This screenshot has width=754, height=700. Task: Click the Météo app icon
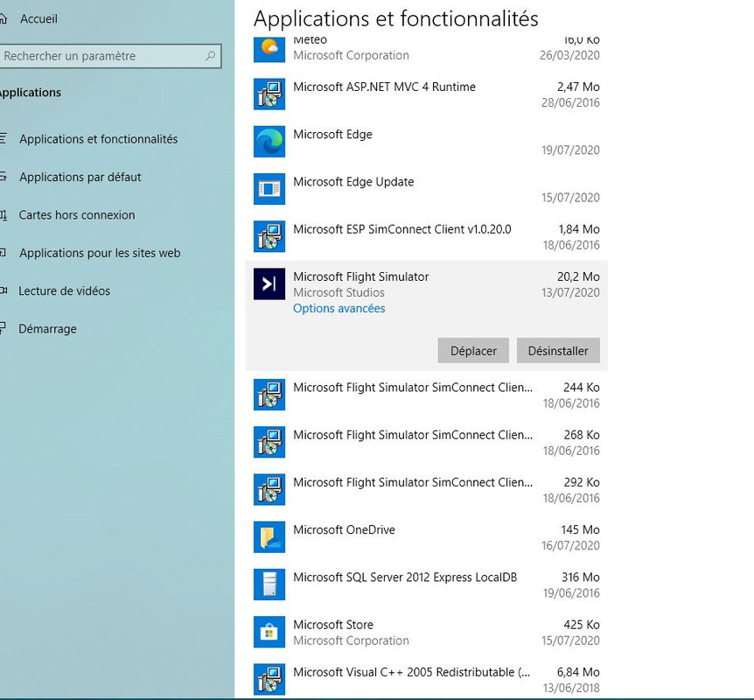[269, 49]
